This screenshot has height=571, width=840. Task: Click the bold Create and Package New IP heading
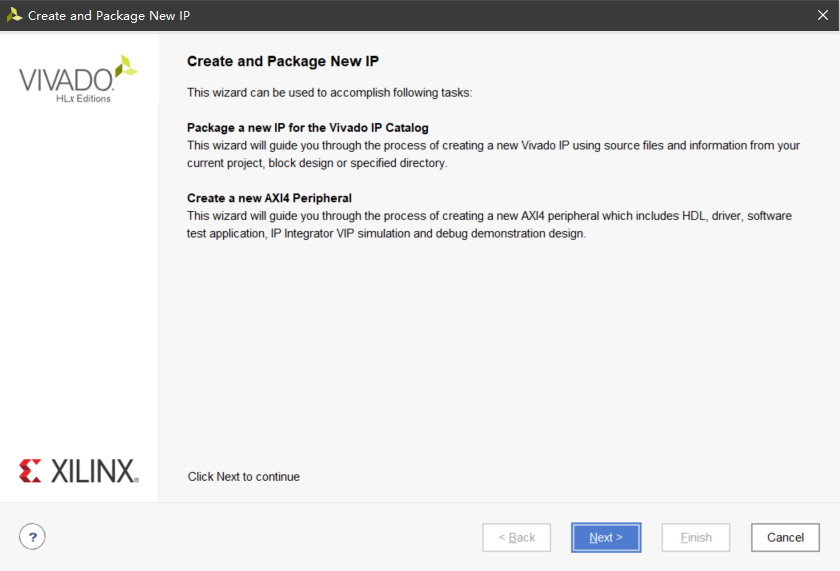[283, 61]
